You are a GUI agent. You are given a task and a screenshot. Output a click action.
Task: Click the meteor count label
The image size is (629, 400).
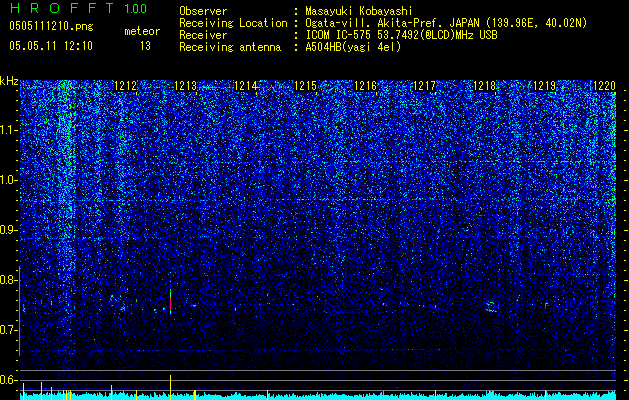click(142, 31)
